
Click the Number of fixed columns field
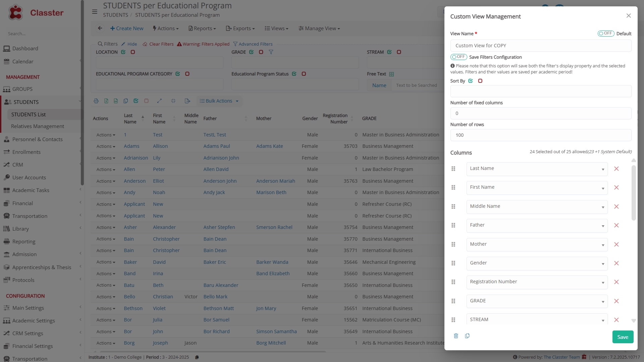coord(541,113)
